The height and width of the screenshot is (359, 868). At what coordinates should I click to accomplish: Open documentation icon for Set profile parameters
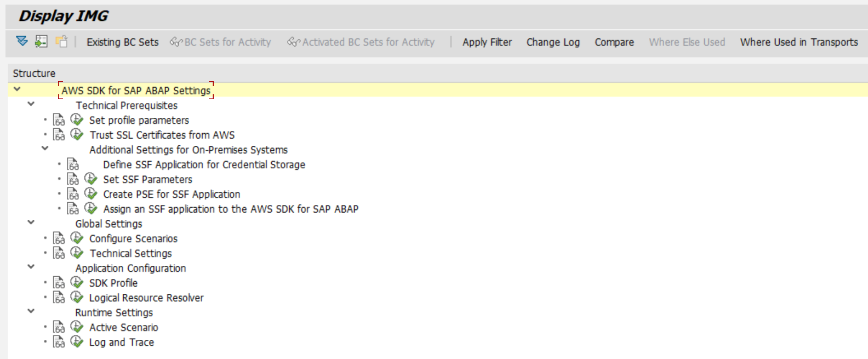point(59,120)
